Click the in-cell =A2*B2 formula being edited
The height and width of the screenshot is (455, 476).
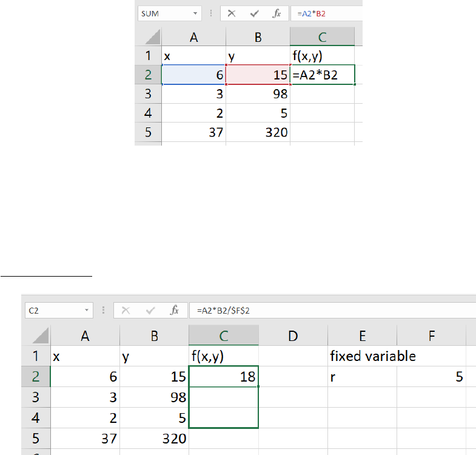pyautogui.click(x=322, y=75)
